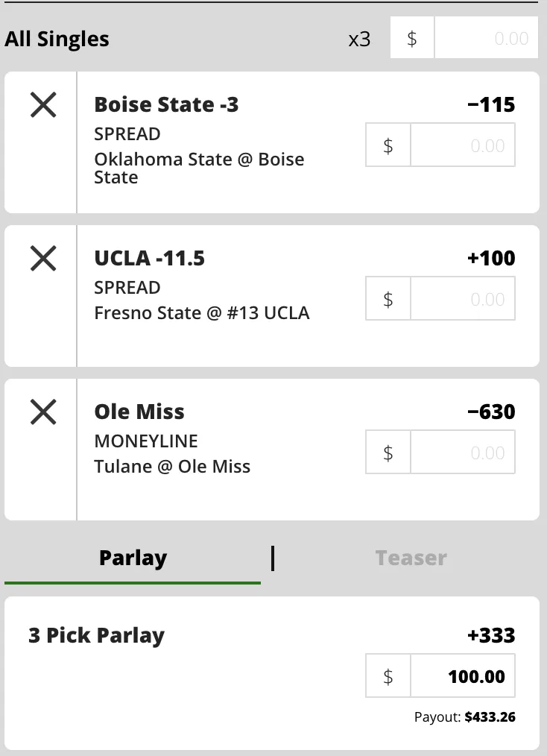This screenshot has height=756, width=547.
Task: Delete the Ole Miss moneyline bet
Action: (x=43, y=412)
